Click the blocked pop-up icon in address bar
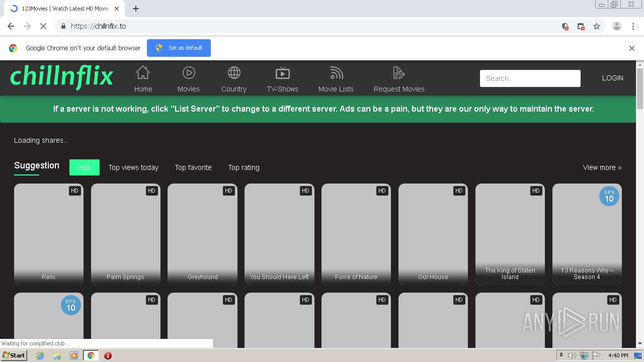This screenshot has height=362, width=644. coord(581,26)
